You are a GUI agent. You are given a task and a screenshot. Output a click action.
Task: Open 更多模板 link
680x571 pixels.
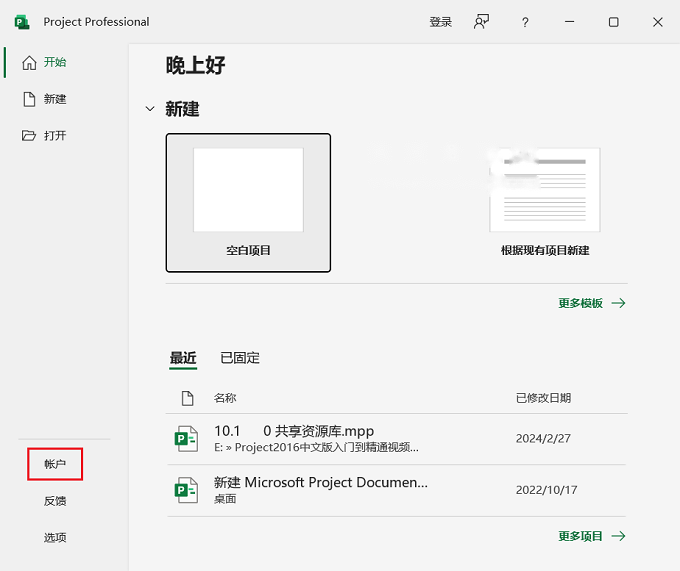592,303
